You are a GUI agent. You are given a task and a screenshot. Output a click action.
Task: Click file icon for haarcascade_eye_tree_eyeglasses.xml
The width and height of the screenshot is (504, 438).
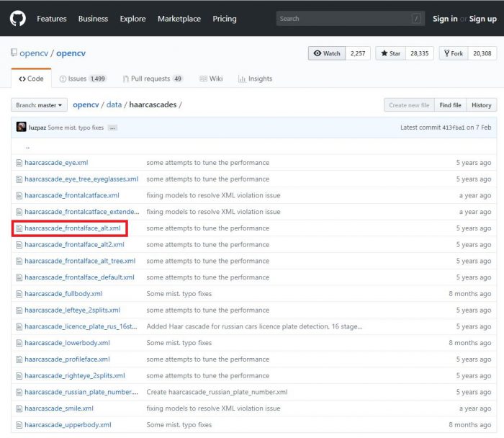coord(19,179)
